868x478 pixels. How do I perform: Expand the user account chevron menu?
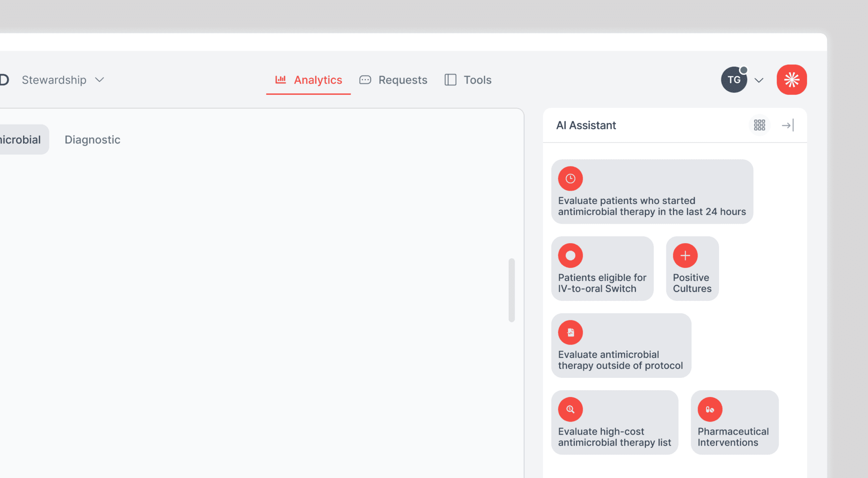coord(759,80)
